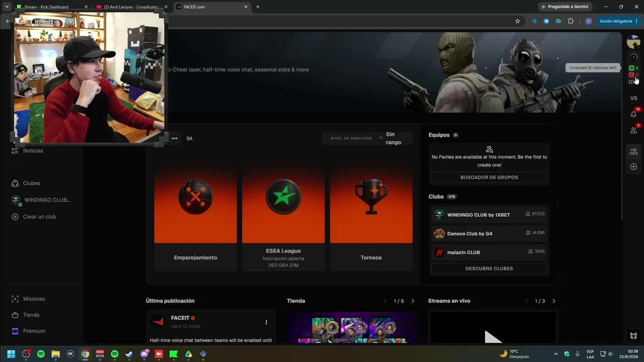This screenshot has height=362, width=644.
Task: Open the FACEIT post options menu
Action: coord(266,322)
